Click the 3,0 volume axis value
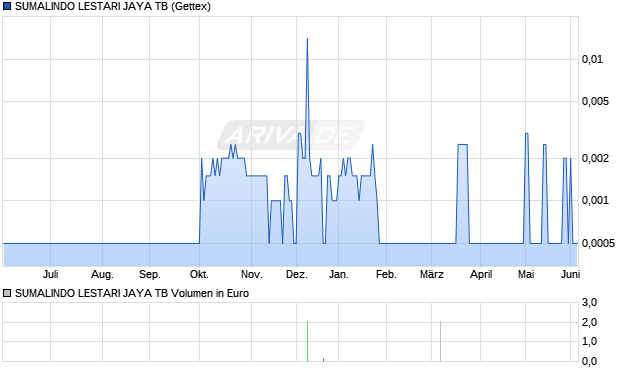Image resolution: width=620 pixels, height=371 pixels. click(x=590, y=303)
